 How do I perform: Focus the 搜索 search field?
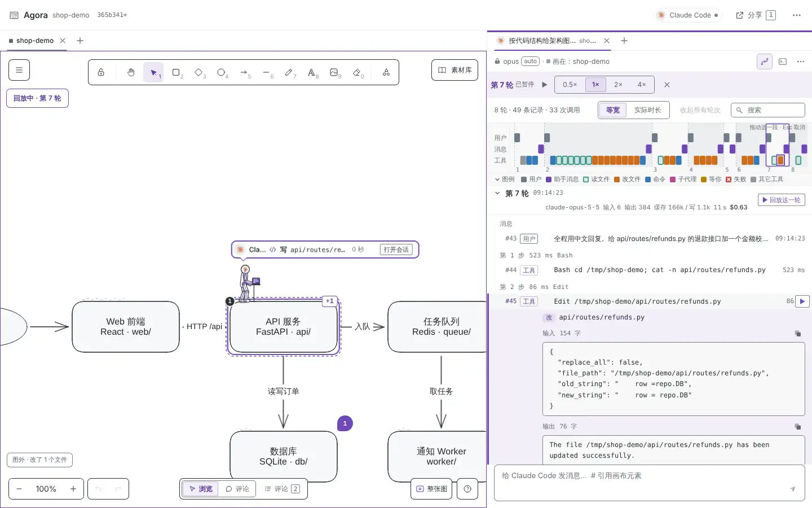click(768, 110)
